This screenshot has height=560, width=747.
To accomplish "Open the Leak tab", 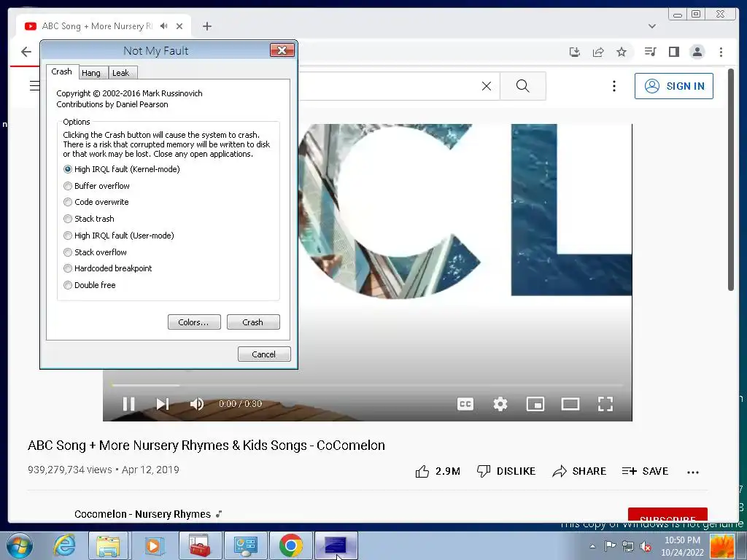I will [121, 73].
